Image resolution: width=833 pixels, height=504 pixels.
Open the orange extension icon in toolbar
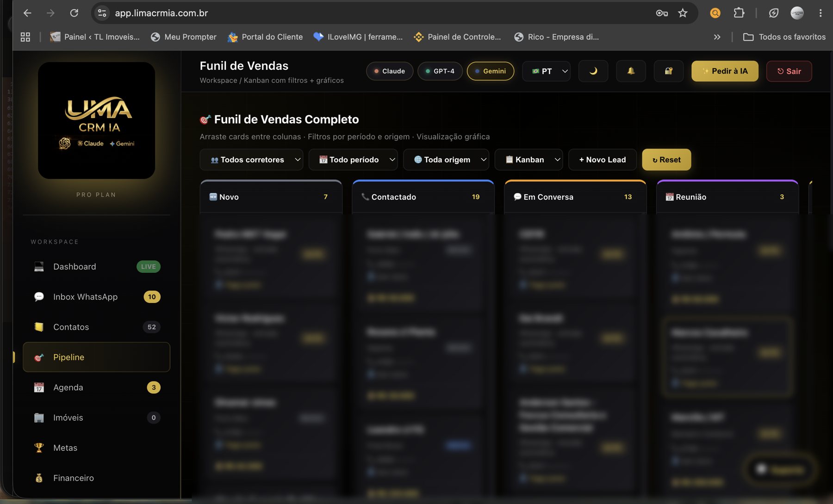click(715, 13)
